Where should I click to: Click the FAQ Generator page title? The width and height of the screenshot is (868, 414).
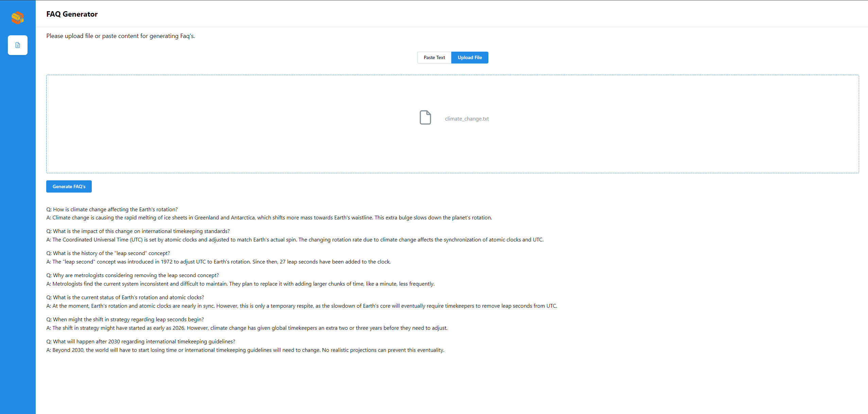click(x=72, y=14)
